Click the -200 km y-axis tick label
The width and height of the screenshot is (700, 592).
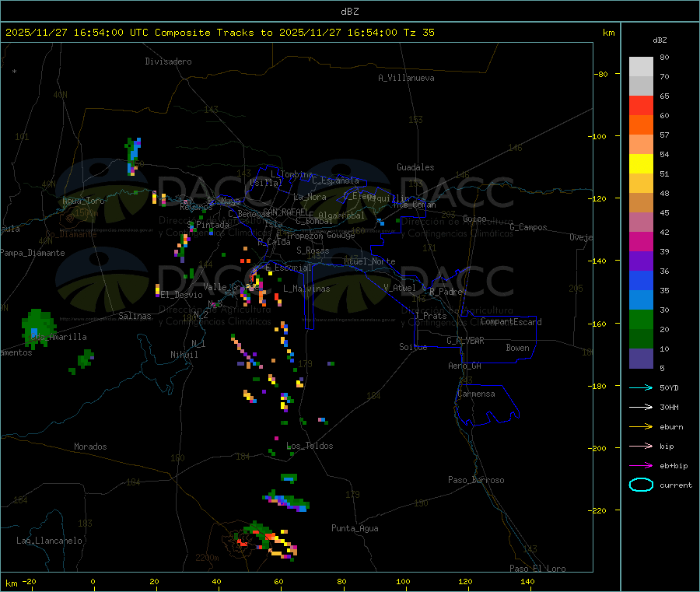coord(597,448)
